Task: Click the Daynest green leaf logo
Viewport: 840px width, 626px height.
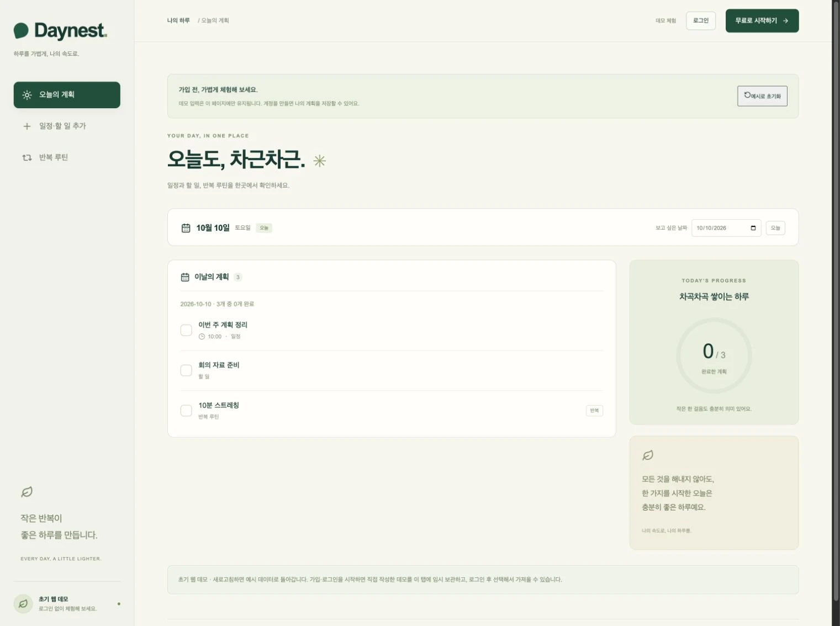Action: coord(21,31)
